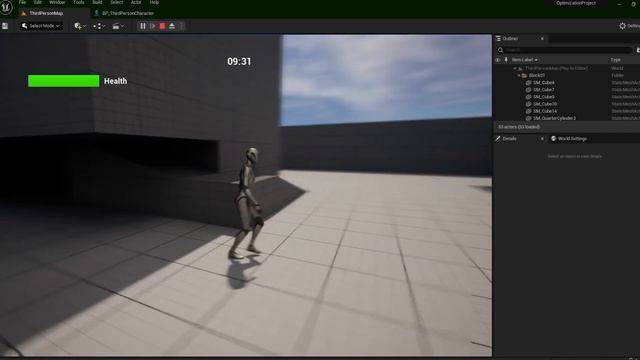Click the folder button beside Outliner search
Image resolution: width=640 pixels, height=360 pixels.
pyautogui.click(x=638, y=50)
